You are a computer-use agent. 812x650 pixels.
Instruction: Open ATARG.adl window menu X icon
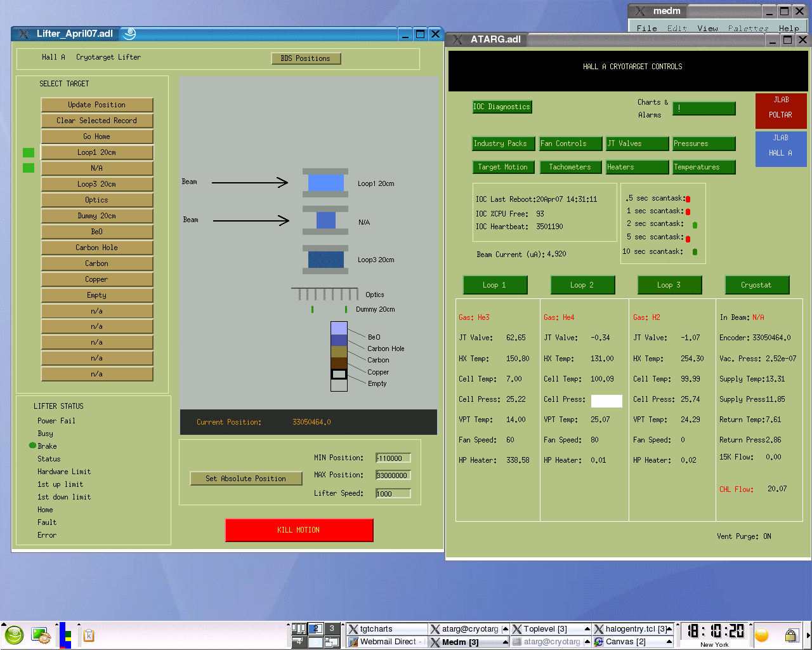coord(457,39)
